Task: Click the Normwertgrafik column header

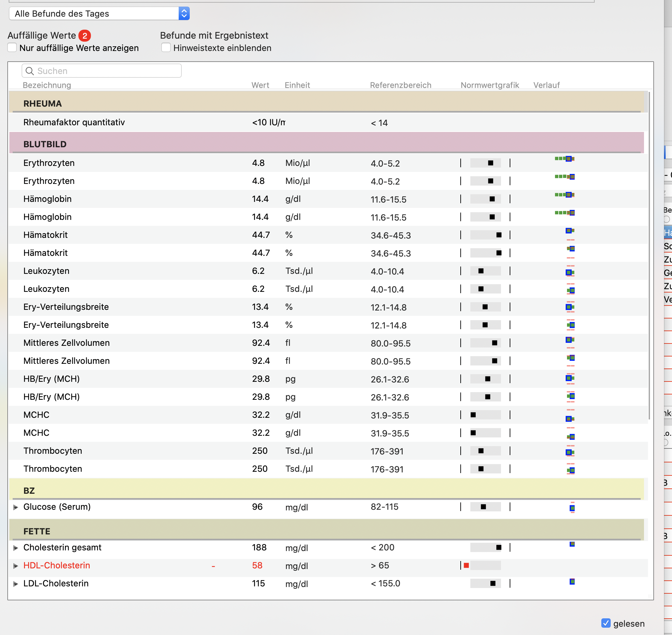Action: point(489,85)
